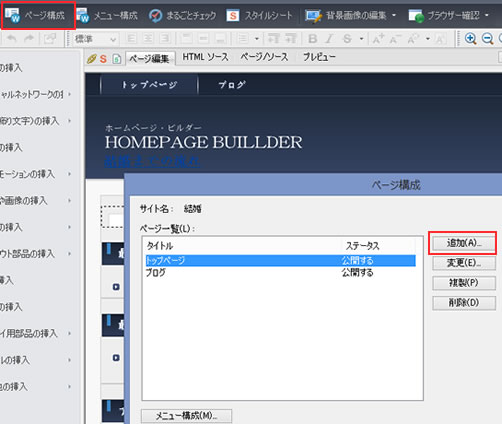Click ブラウザー確認 toolbar icon

click(416, 16)
